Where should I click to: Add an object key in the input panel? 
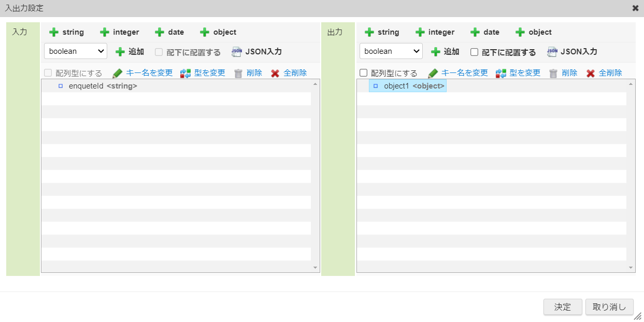pyautogui.click(x=218, y=32)
